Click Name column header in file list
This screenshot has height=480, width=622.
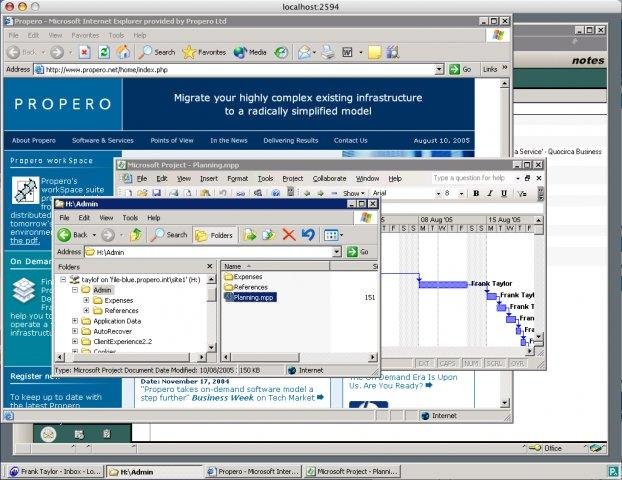click(275, 266)
